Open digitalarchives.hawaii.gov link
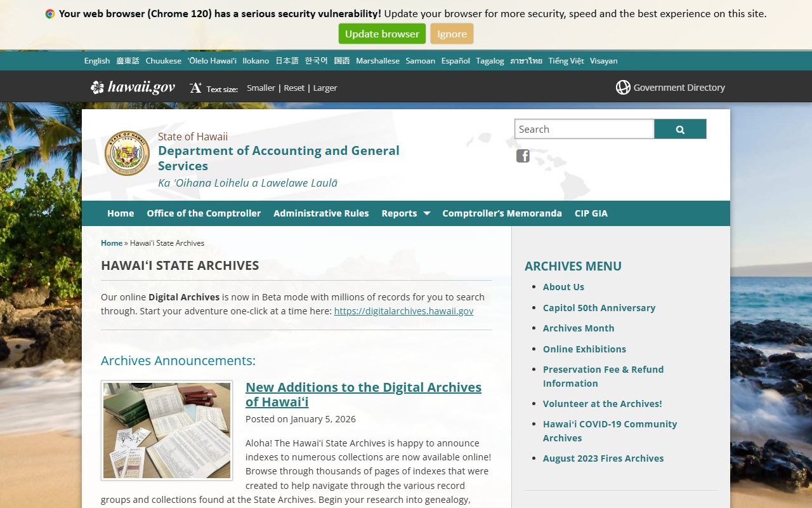The image size is (812, 508). 403,311
